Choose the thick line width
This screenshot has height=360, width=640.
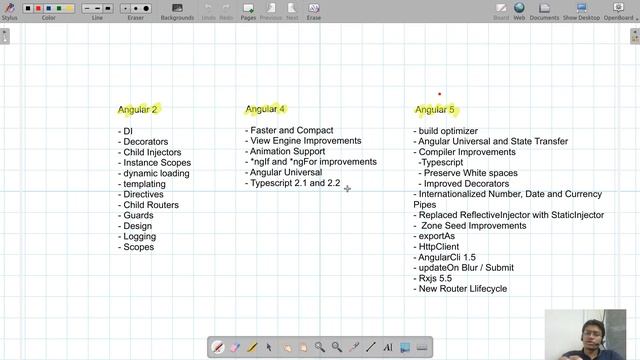tap(108, 8)
